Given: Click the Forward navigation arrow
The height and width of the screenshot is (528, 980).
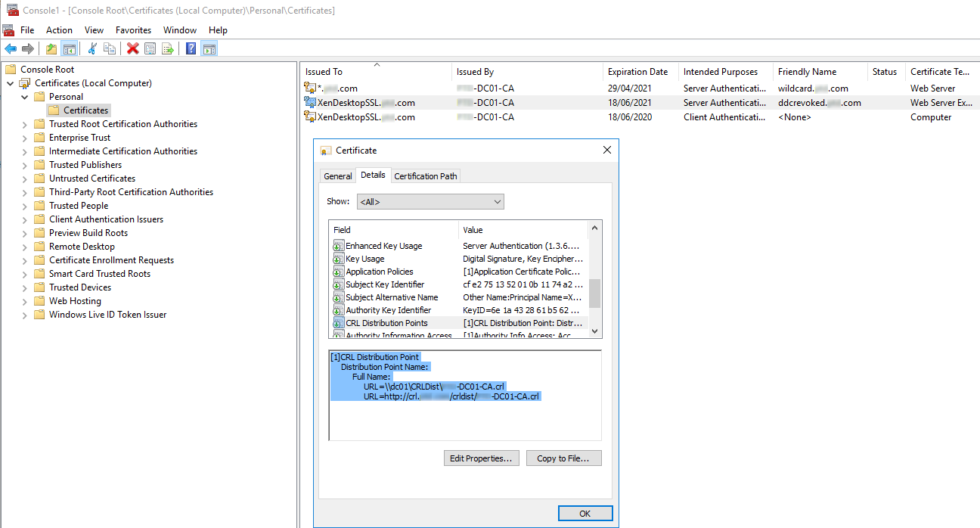Looking at the screenshot, I should (x=27, y=48).
